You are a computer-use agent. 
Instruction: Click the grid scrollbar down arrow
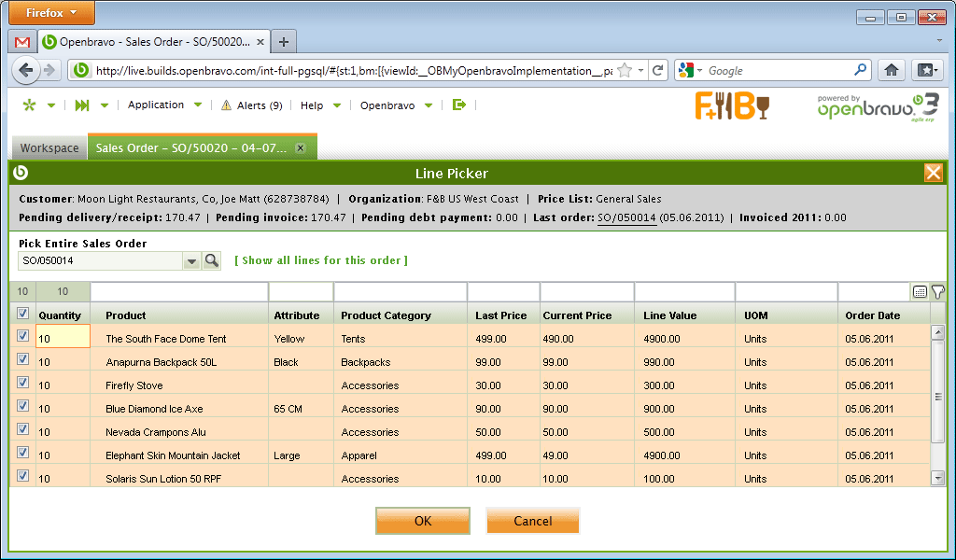tap(938, 478)
